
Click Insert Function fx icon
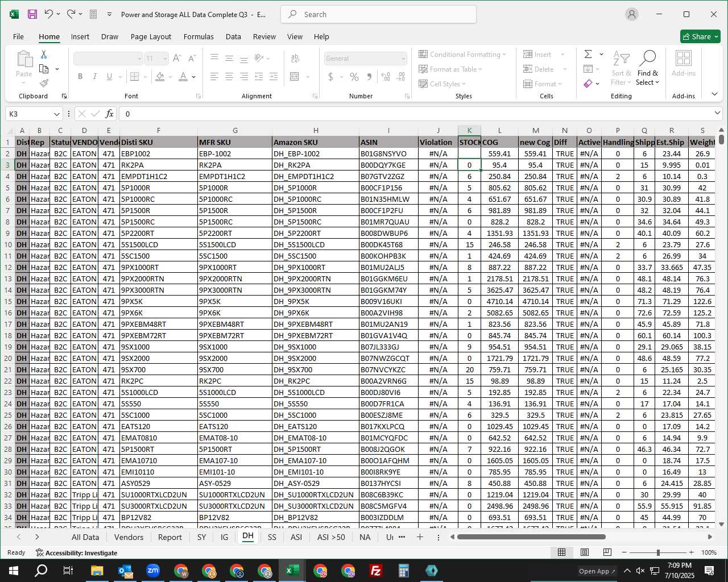coord(110,114)
